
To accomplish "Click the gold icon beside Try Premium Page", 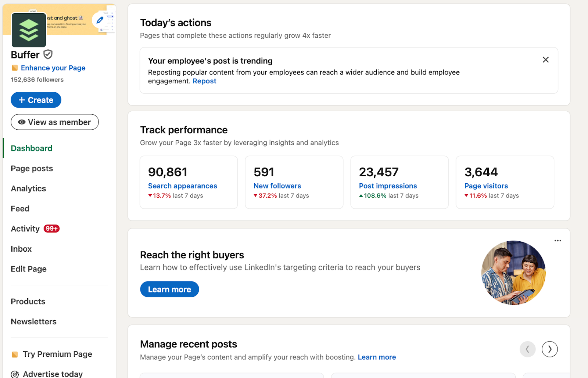I will click(x=15, y=354).
